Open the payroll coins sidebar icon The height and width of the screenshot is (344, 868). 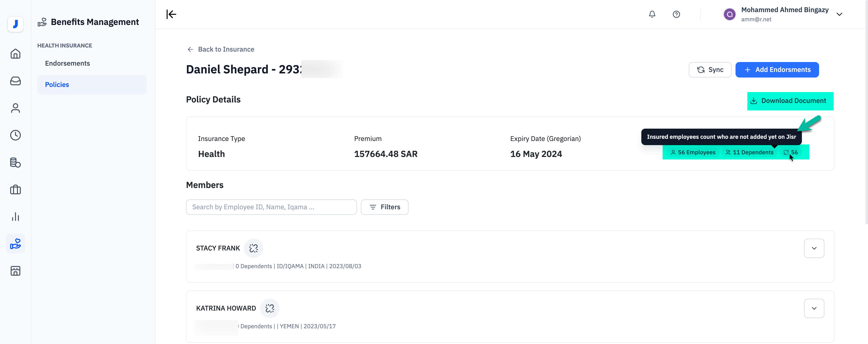pyautogui.click(x=15, y=162)
